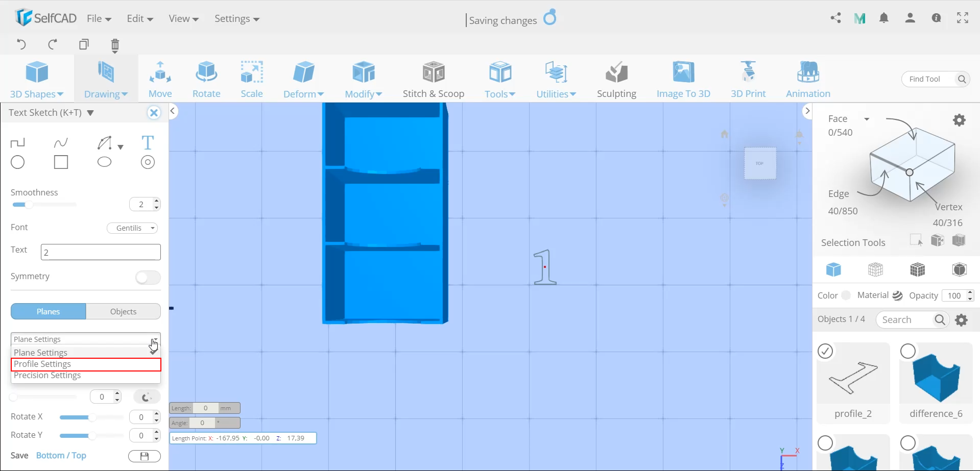The width and height of the screenshot is (980, 471).
Task: Select the rectangle sketch tool
Action: tap(61, 162)
